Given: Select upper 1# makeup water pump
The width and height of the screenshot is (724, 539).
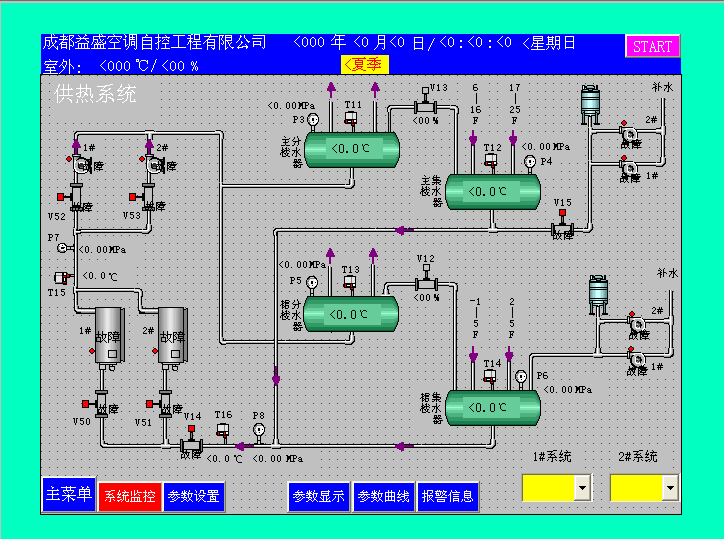Looking at the screenshot, I should click(x=628, y=168).
